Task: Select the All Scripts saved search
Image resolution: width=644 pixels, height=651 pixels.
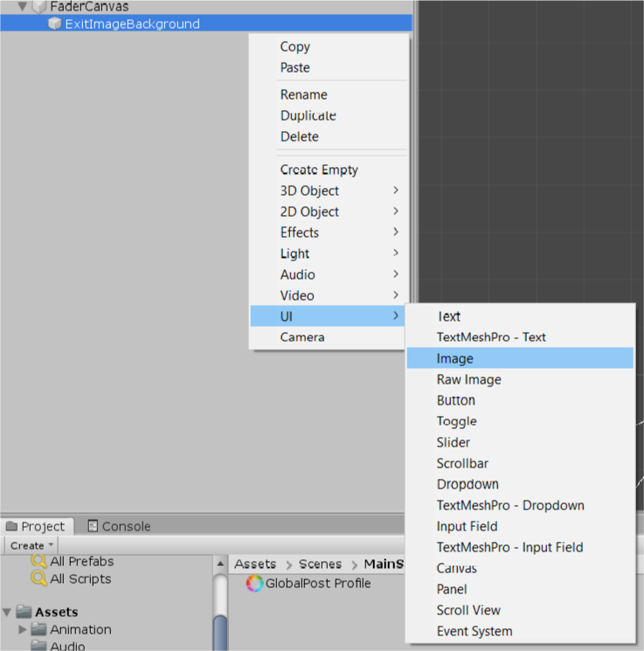Action: (80, 578)
